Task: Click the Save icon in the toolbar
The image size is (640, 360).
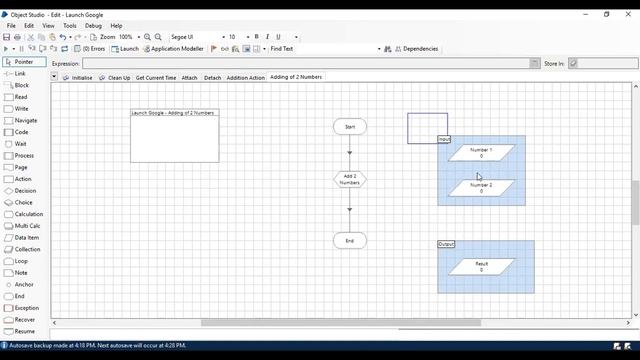Action: tap(7, 37)
